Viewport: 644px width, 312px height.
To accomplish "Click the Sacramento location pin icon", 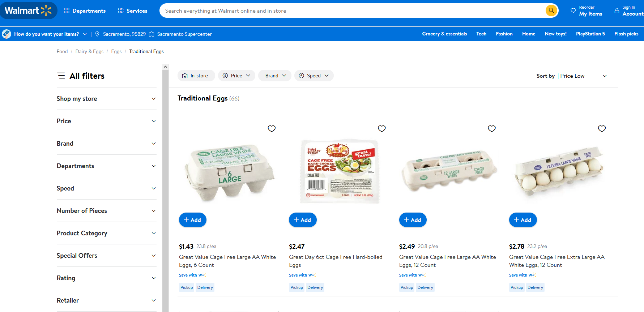I will (x=97, y=34).
